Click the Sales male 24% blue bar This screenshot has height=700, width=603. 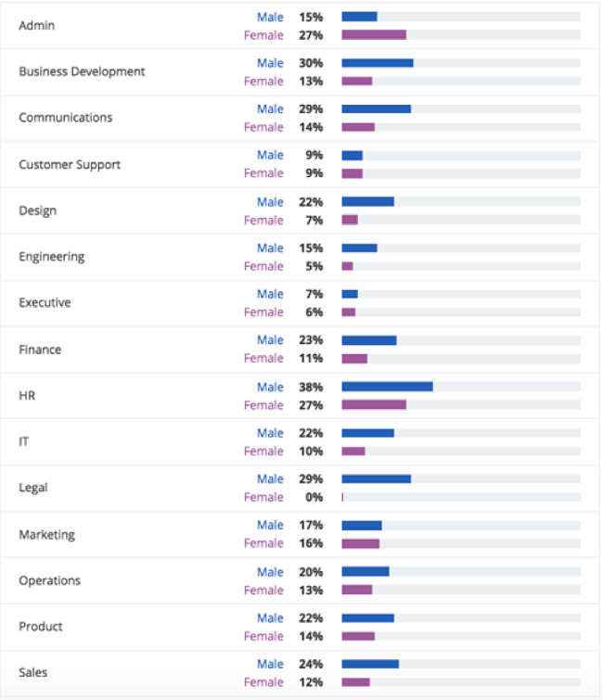tap(370, 664)
